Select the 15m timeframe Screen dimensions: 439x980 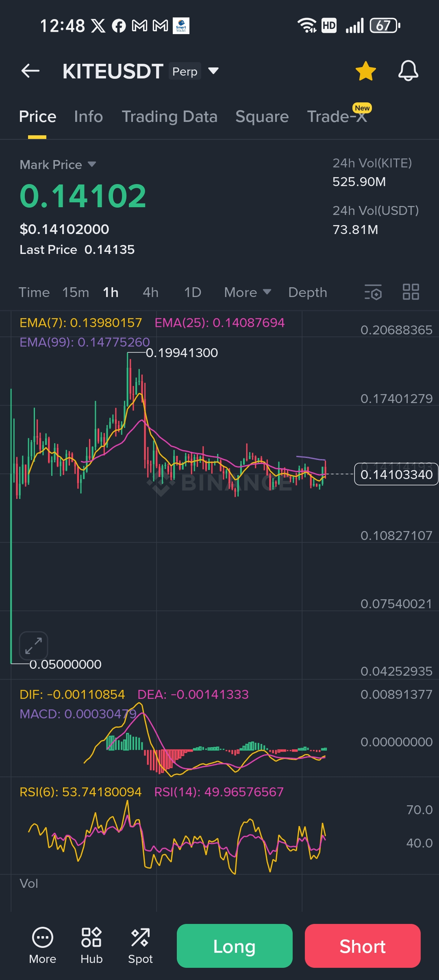pos(76,292)
